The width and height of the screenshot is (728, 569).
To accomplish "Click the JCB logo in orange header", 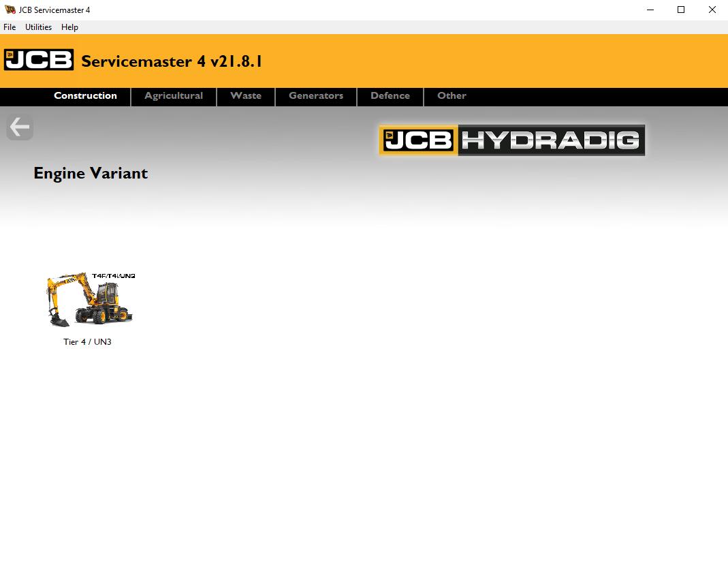I will coord(39,60).
